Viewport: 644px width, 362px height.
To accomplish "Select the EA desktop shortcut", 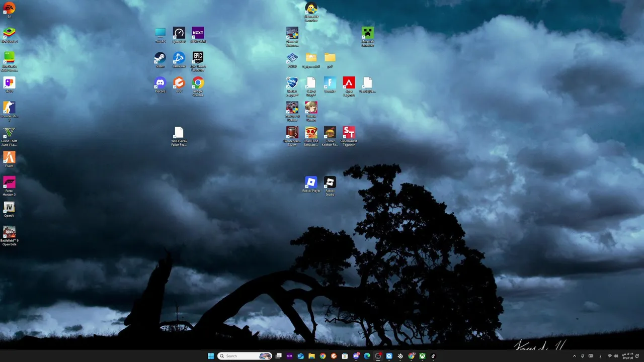I will click(9, 10).
